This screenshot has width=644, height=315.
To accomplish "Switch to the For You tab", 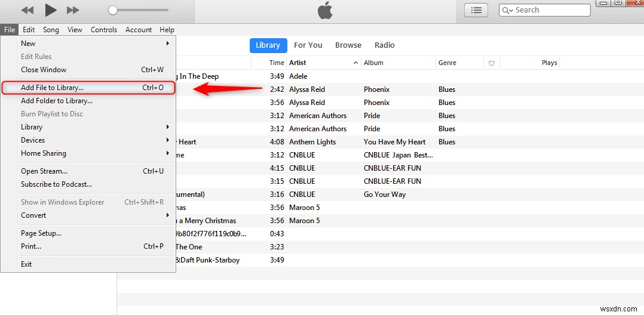I will (x=308, y=45).
